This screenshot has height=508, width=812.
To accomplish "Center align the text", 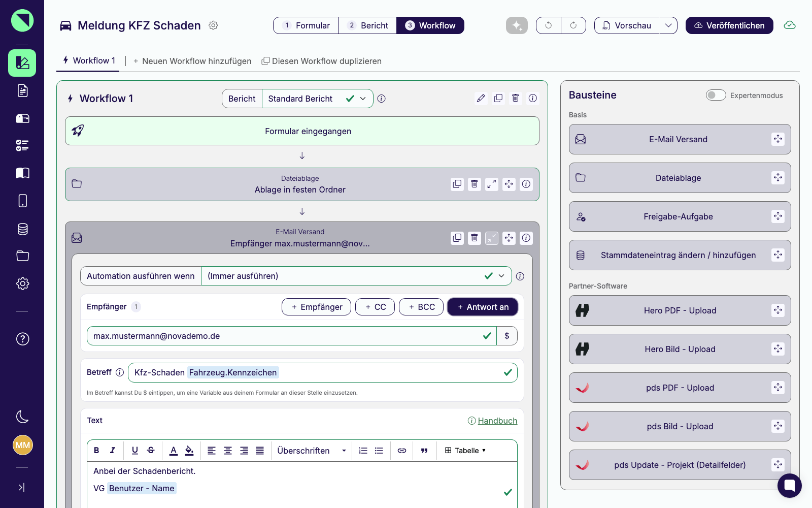I will [x=228, y=451].
